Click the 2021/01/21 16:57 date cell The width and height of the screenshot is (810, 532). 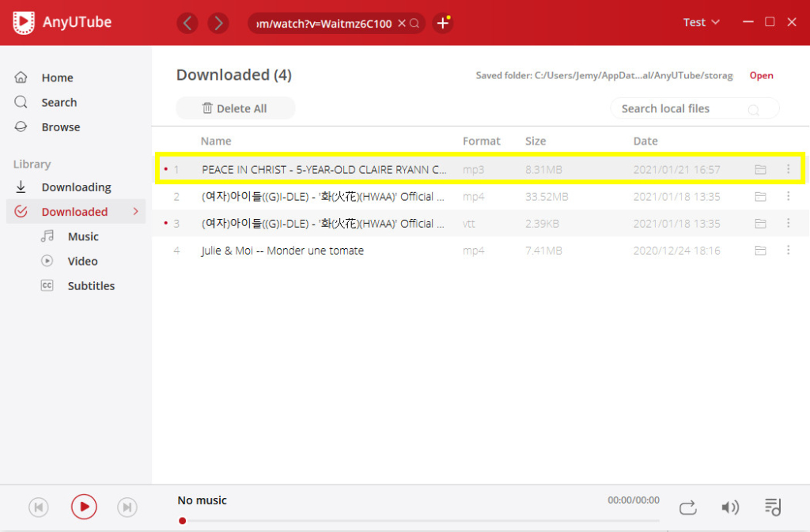[x=677, y=169]
